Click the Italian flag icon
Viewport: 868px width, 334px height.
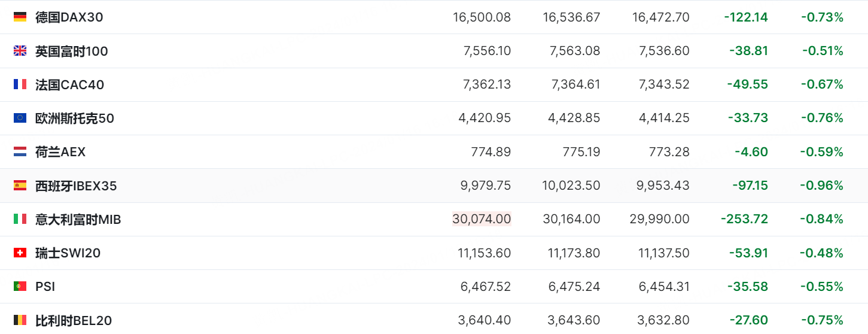click(x=20, y=219)
